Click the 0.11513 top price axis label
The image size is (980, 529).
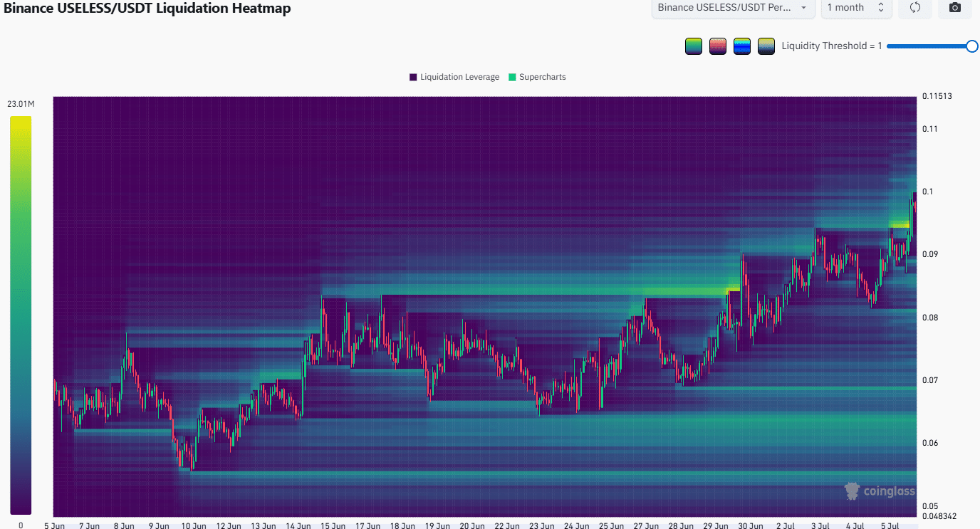point(937,96)
